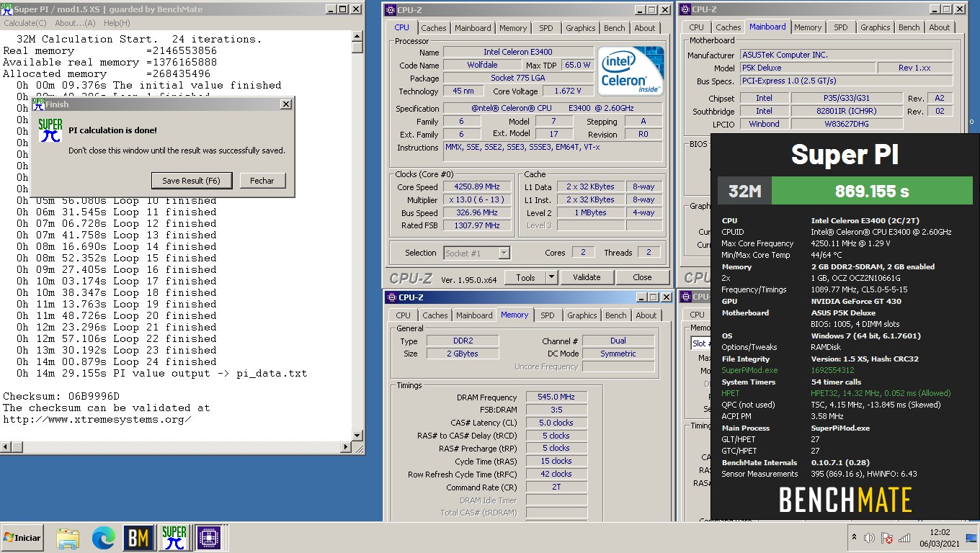Click the Command Rate 2T value

pyautogui.click(x=556, y=487)
